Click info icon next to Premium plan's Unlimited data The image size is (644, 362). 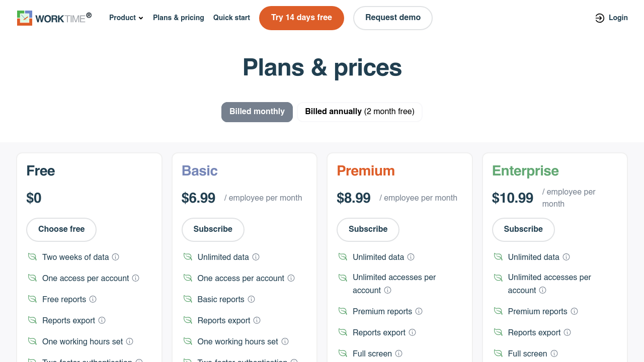[x=411, y=257]
